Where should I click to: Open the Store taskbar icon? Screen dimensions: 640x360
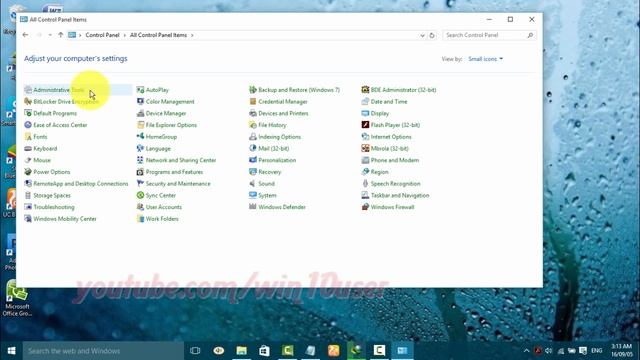tap(264, 351)
